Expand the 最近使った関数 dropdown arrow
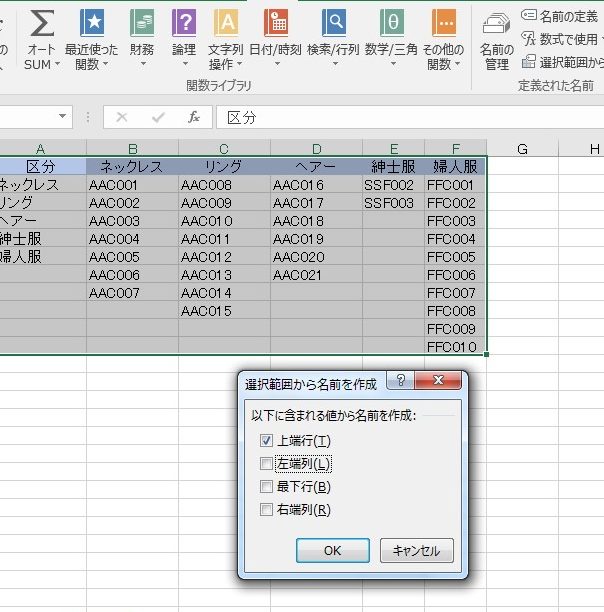 pyautogui.click(x=105, y=64)
